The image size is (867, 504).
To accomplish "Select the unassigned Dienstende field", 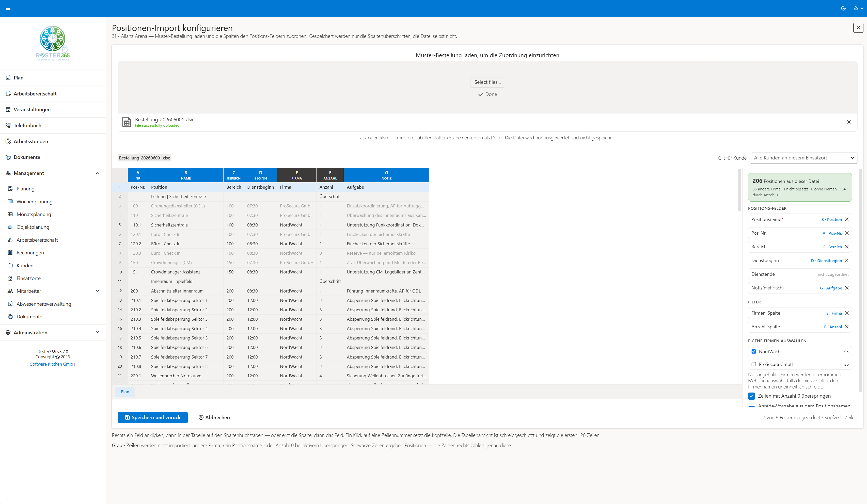I will tap(800, 274).
